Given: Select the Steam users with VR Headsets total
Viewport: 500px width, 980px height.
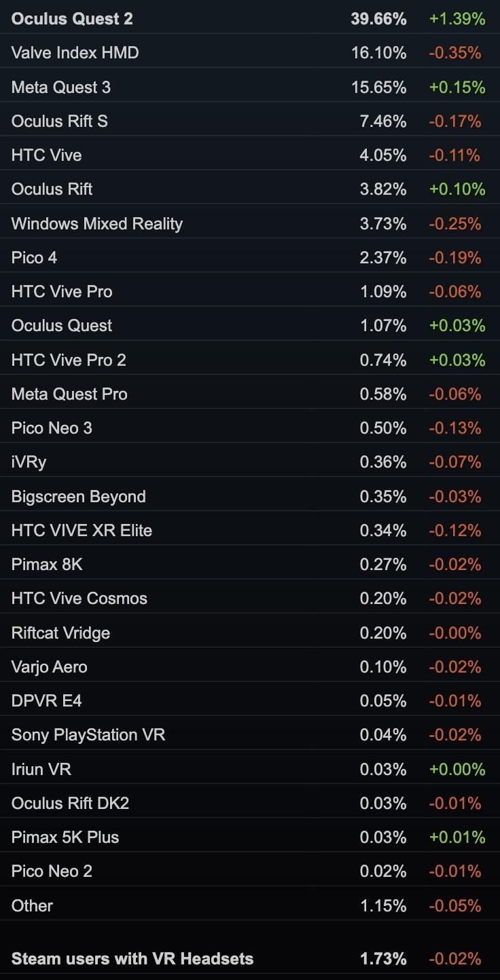Looking at the screenshot, I should point(132,959).
